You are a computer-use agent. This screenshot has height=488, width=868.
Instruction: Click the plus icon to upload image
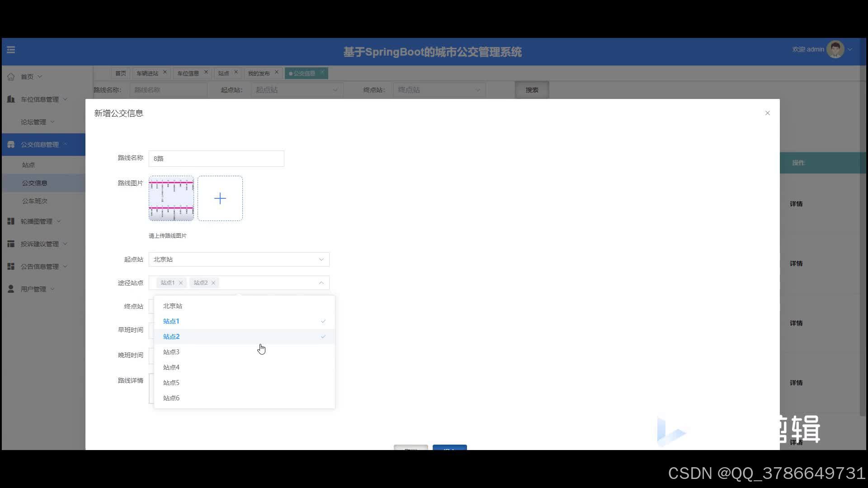tap(220, 198)
